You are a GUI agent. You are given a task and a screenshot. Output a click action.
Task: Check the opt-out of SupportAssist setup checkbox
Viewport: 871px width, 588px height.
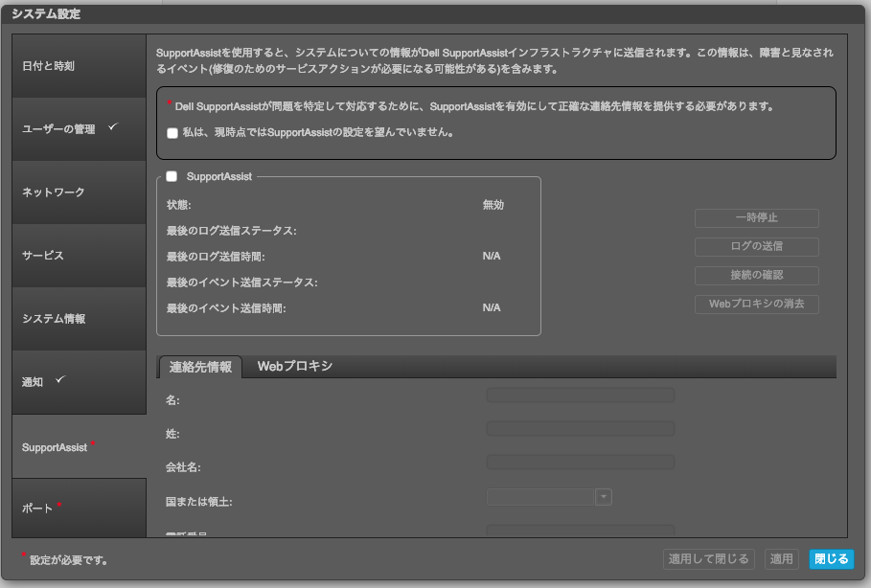click(x=172, y=133)
